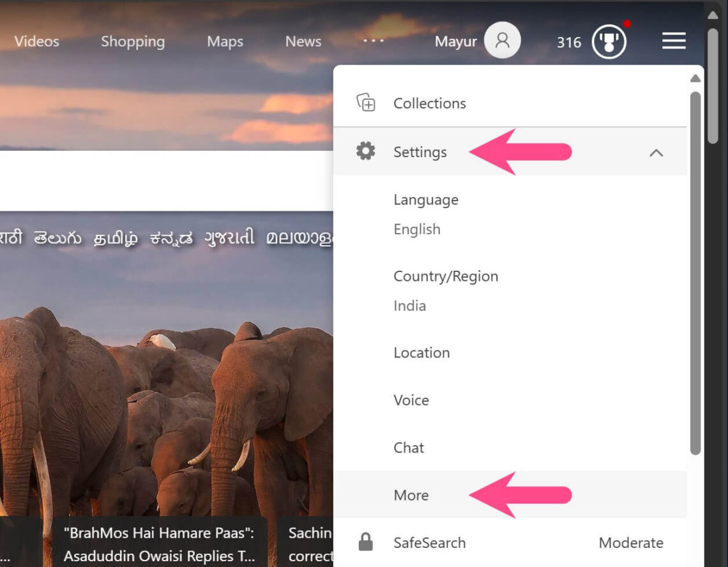Viewport: 728px width, 567px height.
Task: Collapse the Settings section using its chevron
Action: tap(656, 153)
